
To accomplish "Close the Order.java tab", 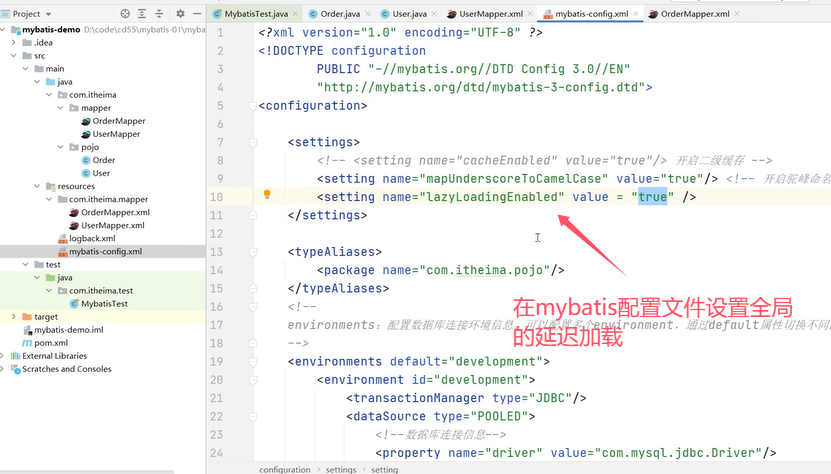I will coord(367,14).
